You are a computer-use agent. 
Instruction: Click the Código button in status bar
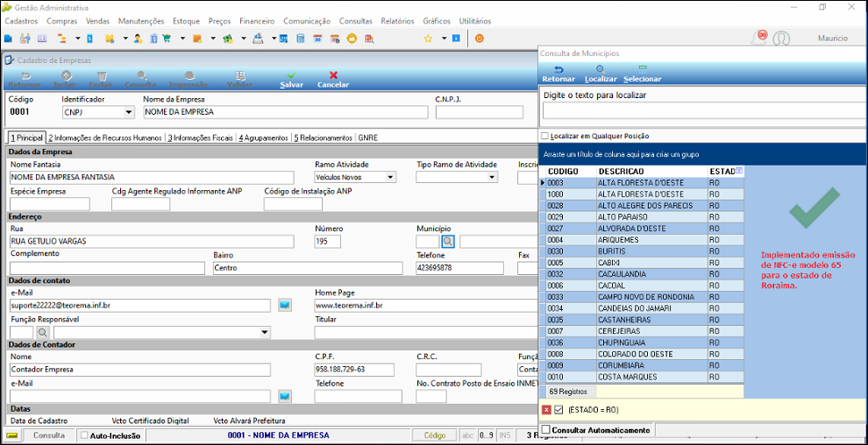point(435,435)
